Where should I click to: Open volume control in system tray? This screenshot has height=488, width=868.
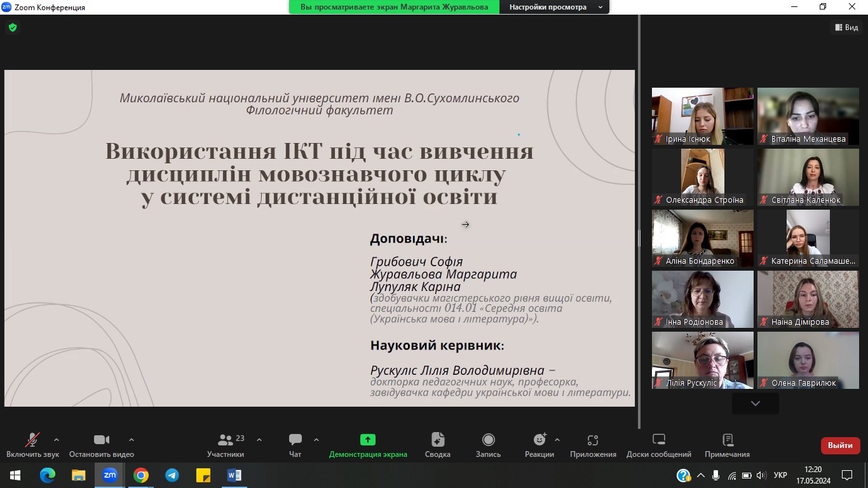pos(762,475)
